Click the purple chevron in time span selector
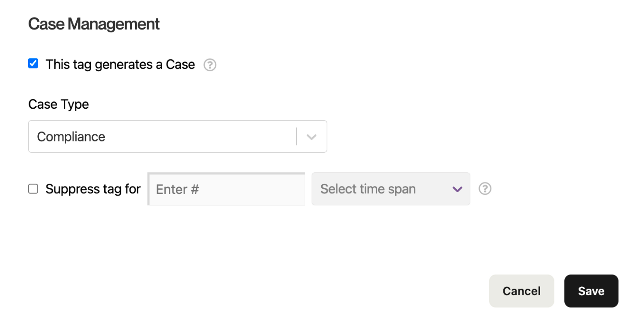Image resolution: width=644 pixels, height=327 pixels. (457, 189)
